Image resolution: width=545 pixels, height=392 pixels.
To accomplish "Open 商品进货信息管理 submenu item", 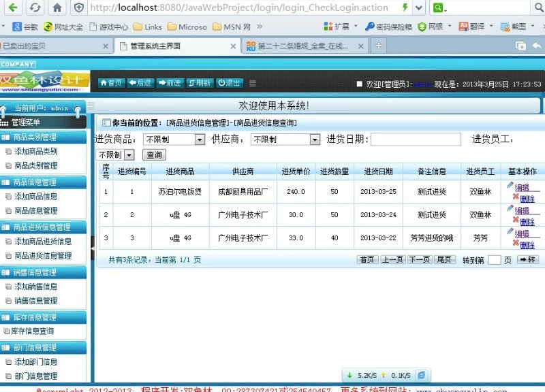I will coord(43,256).
